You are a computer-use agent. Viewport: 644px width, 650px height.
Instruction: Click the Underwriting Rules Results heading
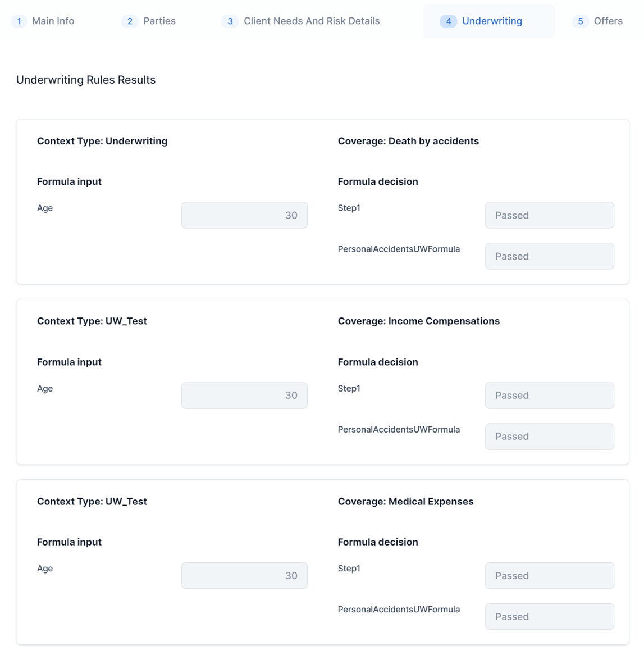coord(86,80)
